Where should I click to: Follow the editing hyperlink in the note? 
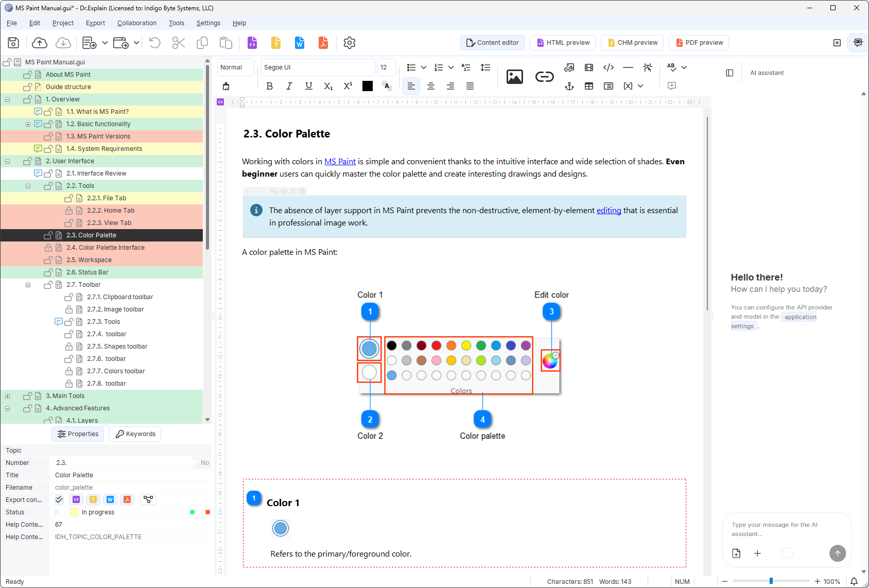pos(609,211)
